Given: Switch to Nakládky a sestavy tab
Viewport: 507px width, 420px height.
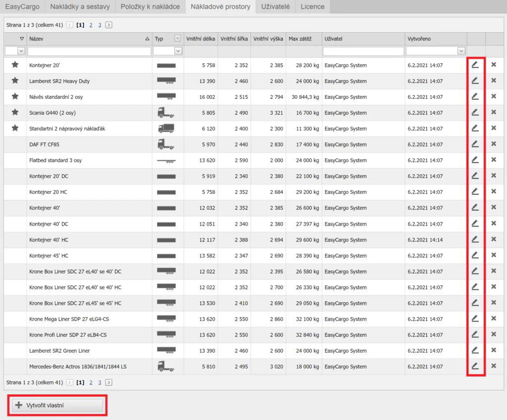Looking at the screenshot, I should click(80, 6).
